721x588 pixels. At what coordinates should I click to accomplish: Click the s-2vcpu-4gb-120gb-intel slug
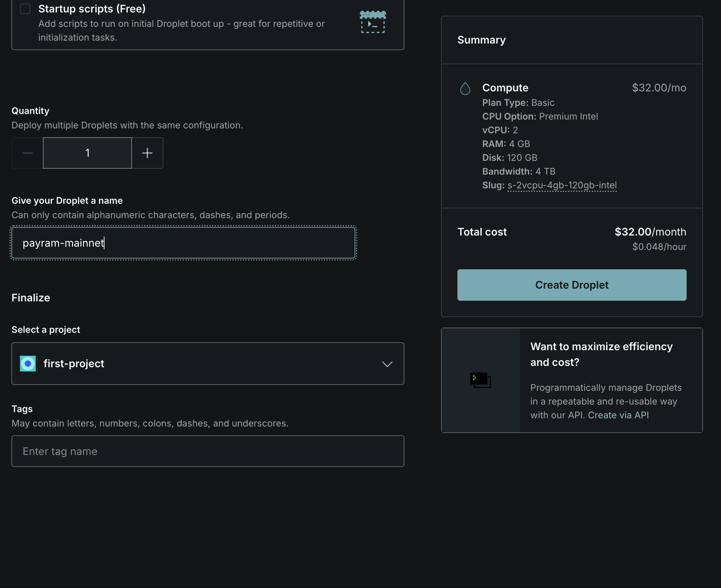[562, 185]
